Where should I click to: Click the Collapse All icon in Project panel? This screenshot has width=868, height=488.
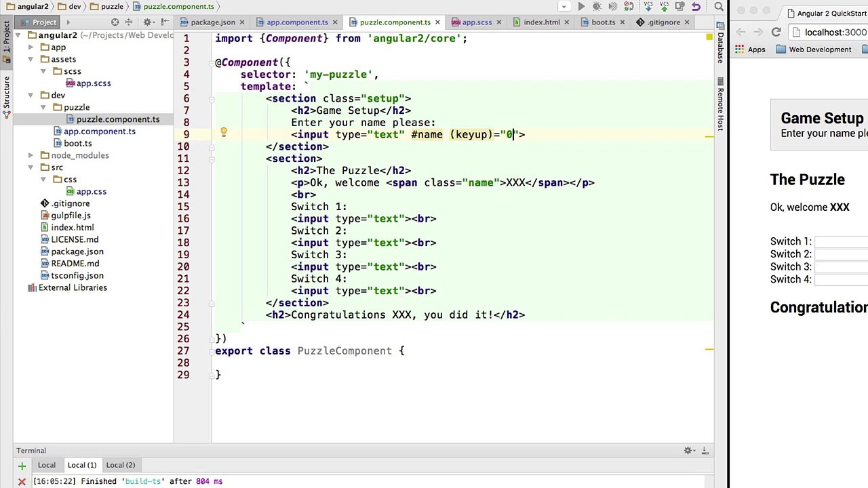pos(129,22)
